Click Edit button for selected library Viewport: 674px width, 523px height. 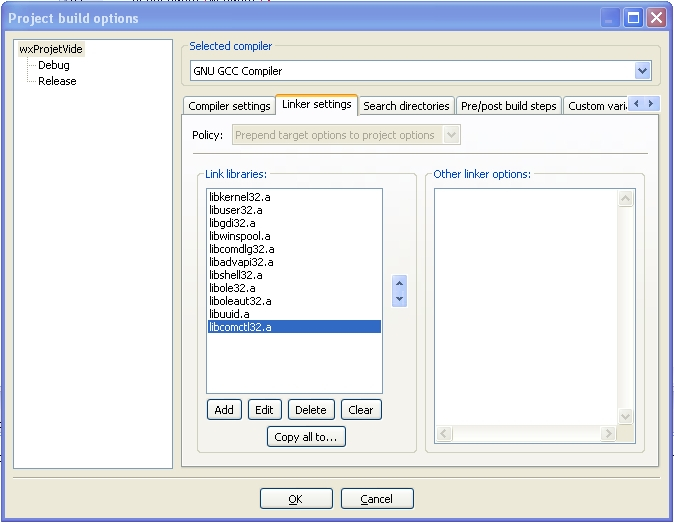[264, 410]
